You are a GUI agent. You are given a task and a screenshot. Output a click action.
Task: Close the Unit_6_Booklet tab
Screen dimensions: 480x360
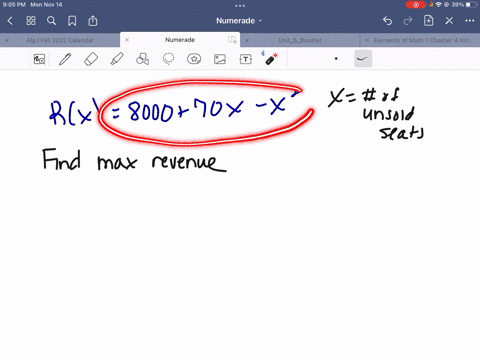[x=247, y=40]
